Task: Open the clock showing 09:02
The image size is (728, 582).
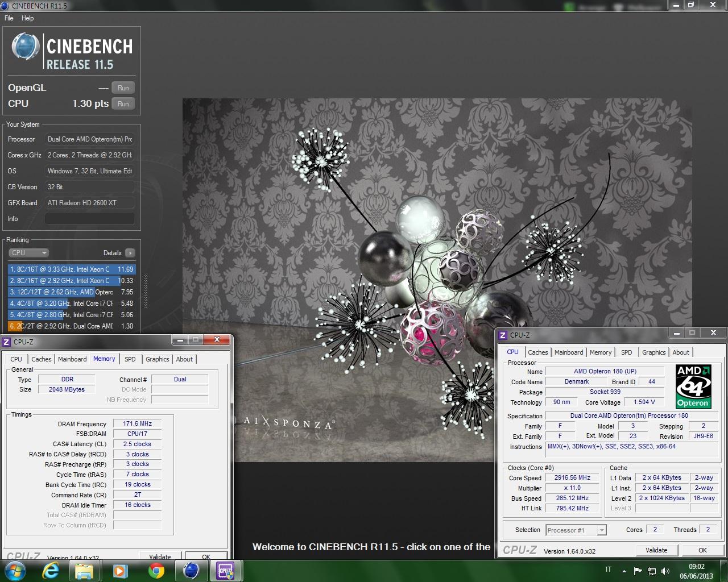Action: 696,571
